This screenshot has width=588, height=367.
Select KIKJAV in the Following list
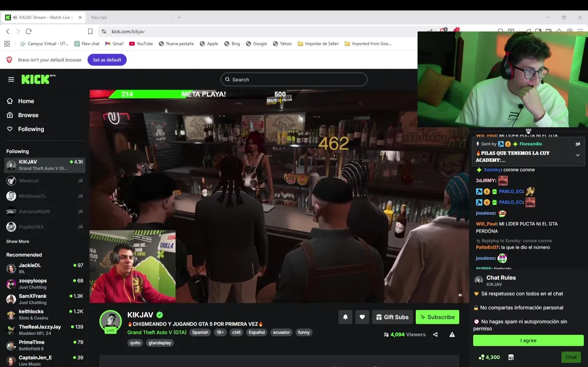click(x=45, y=165)
